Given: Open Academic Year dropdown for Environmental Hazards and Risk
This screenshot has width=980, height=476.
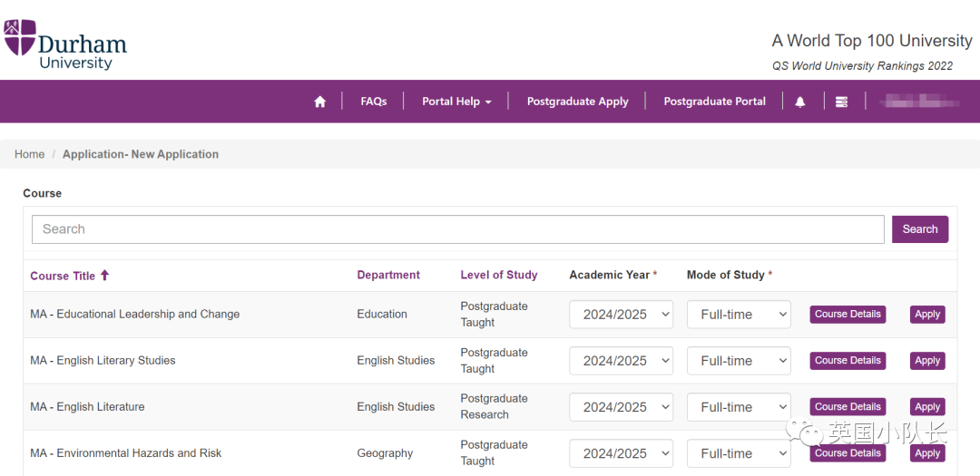Looking at the screenshot, I should [622, 453].
